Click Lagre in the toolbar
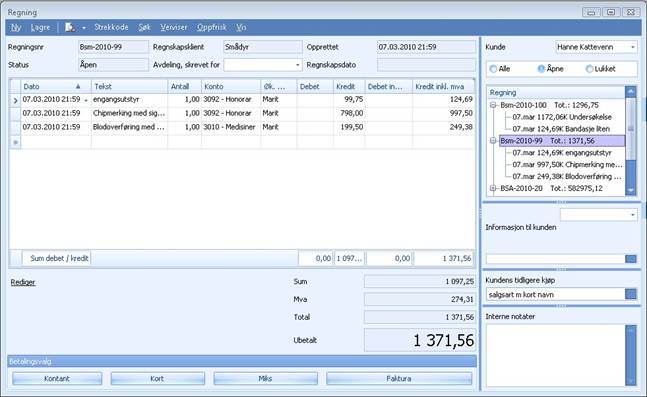Screen dimensions: 647x397 [x=40, y=27]
